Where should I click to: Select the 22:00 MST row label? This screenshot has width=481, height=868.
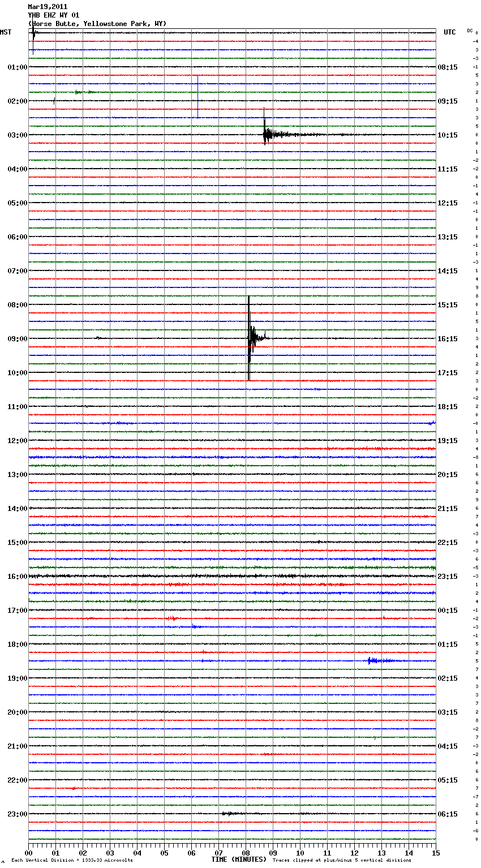[x=18, y=780]
